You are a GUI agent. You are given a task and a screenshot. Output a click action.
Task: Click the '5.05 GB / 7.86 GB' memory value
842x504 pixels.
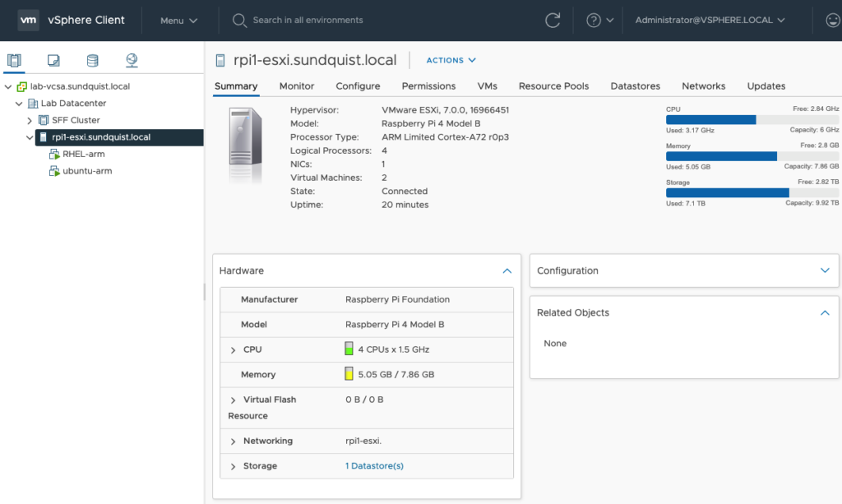[x=396, y=375]
